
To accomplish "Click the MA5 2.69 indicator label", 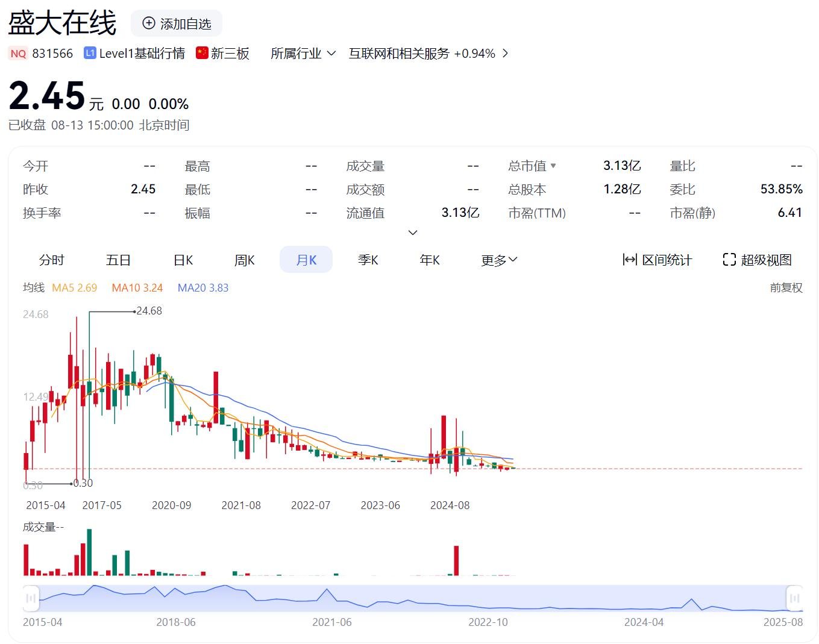I will click(x=75, y=288).
